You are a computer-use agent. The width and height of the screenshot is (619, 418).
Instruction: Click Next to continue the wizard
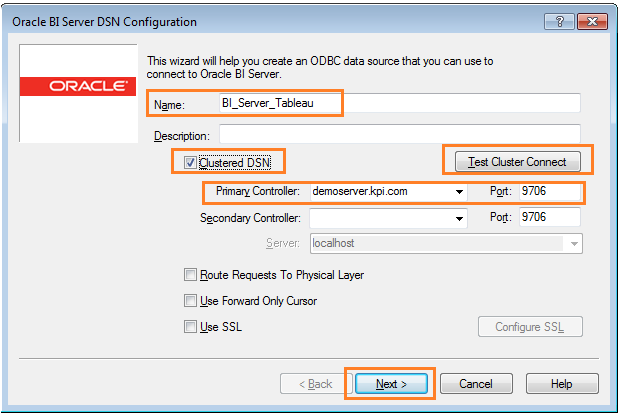point(389,384)
